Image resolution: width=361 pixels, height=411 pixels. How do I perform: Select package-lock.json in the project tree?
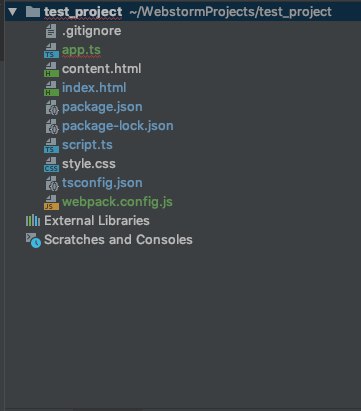click(118, 126)
